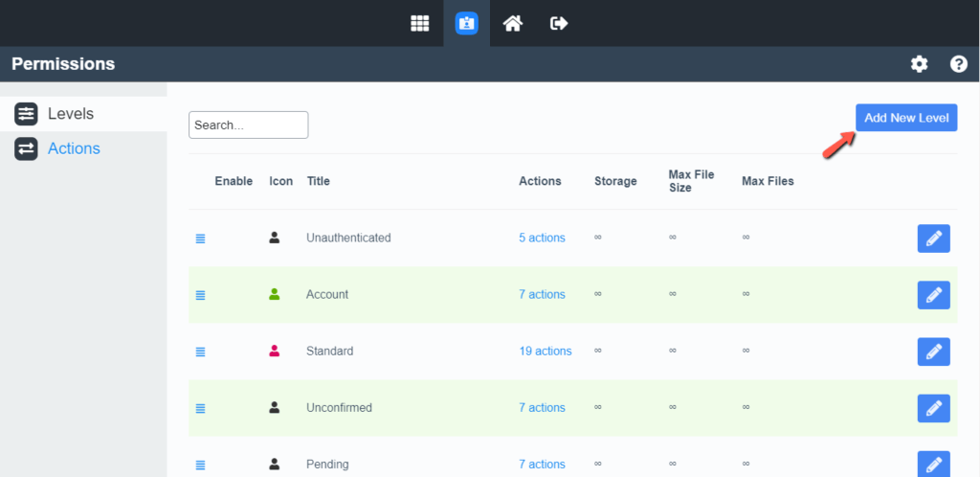Image resolution: width=980 pixels, height=477 pixels.
Task: Grab the reorder handle for Pending row
Action: click(x=201, y=466)
